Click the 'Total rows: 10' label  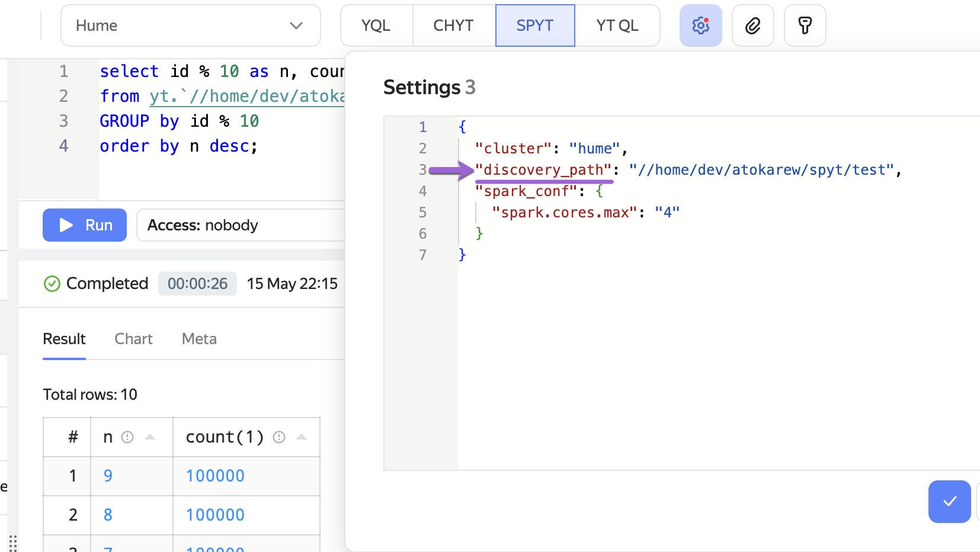90,394
